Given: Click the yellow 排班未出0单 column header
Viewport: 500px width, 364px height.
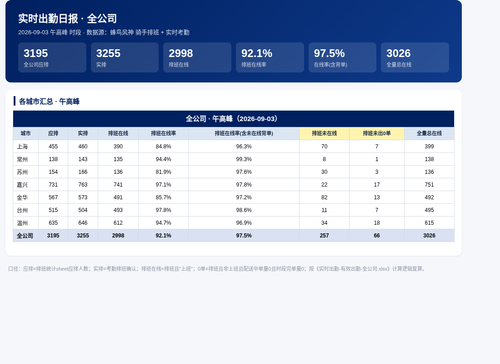Looking at the screenshot, I should coord(377,133).
